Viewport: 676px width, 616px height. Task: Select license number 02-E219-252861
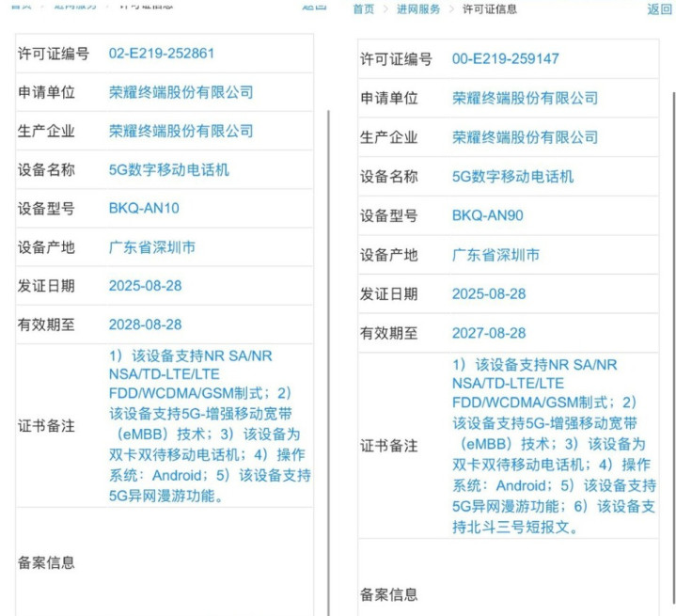[x=161, y=54]
